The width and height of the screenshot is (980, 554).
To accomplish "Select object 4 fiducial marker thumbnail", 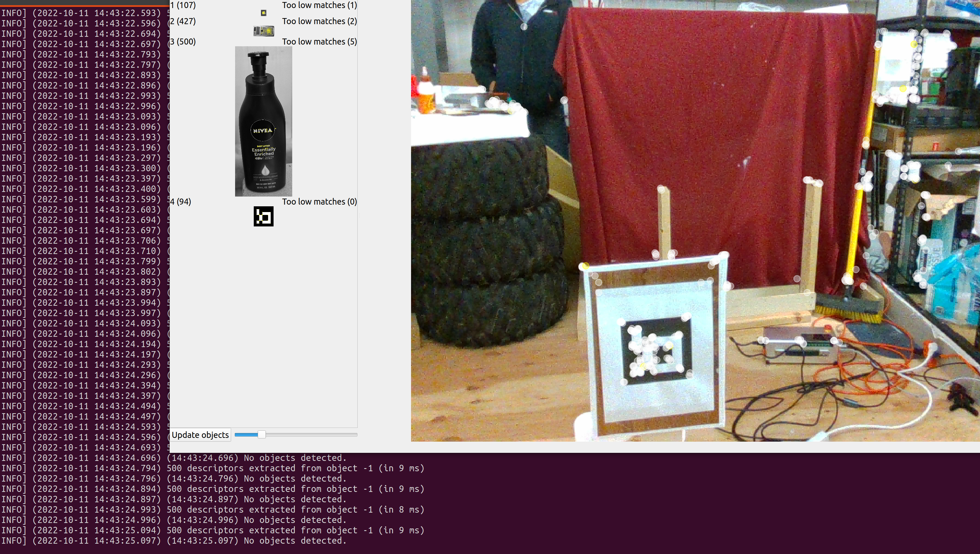I will (x=264, y=216).
